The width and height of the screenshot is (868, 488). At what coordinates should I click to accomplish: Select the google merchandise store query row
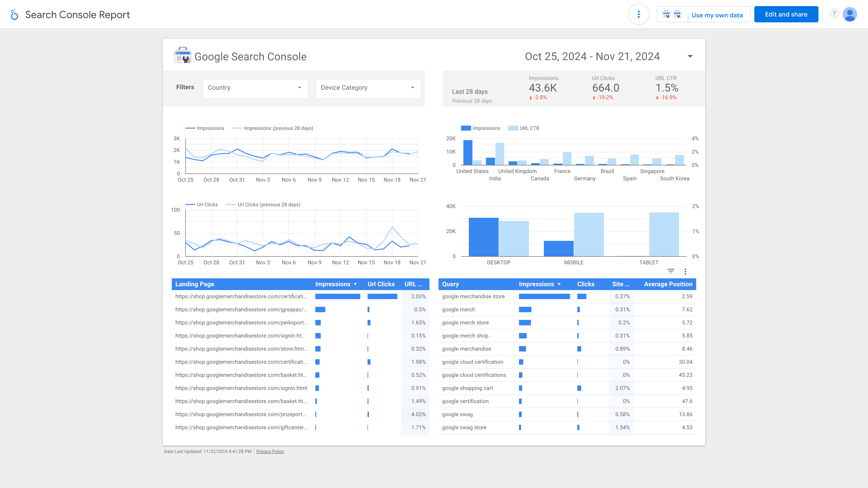(x=567, y=296)
